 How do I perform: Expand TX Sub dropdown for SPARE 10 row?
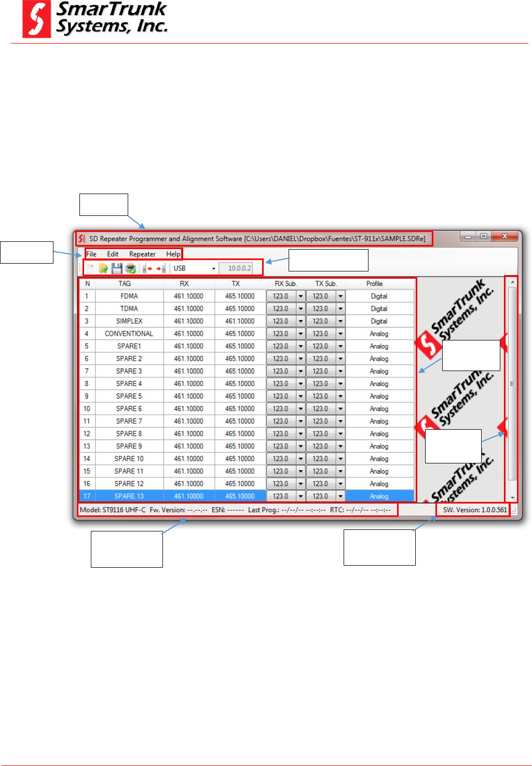[x=340, y=459]
